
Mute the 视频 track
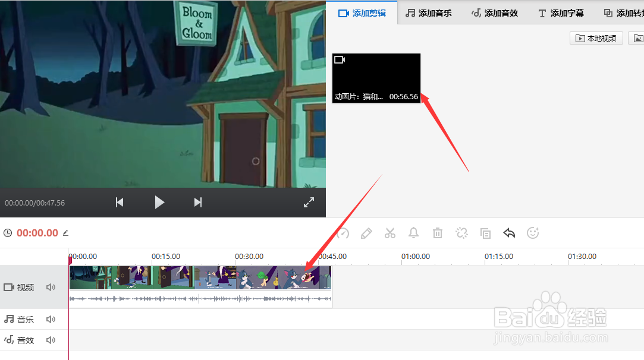pos(51,288)
